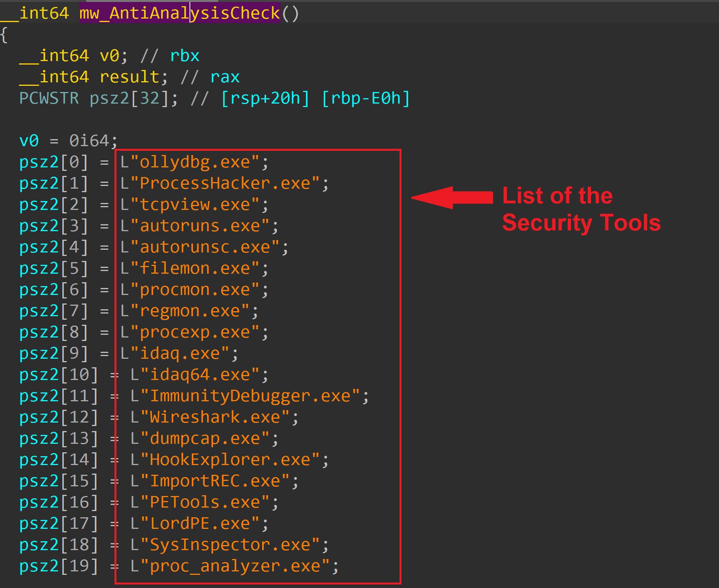Click the psz2[13] array element

pos(59,438)
